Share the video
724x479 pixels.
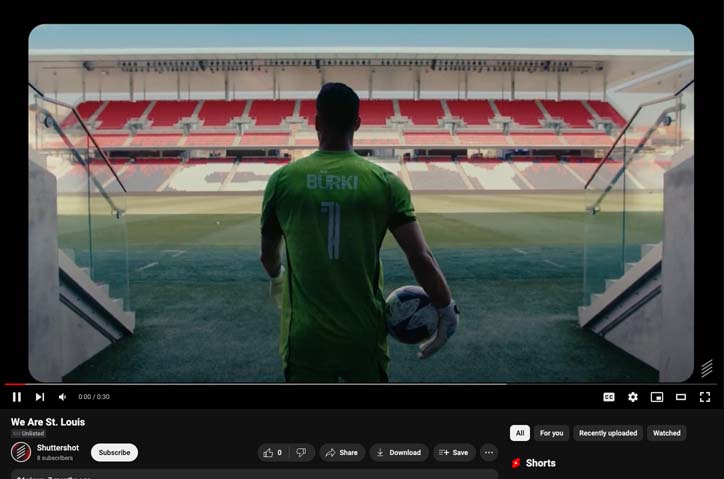[x=342, y=453]
